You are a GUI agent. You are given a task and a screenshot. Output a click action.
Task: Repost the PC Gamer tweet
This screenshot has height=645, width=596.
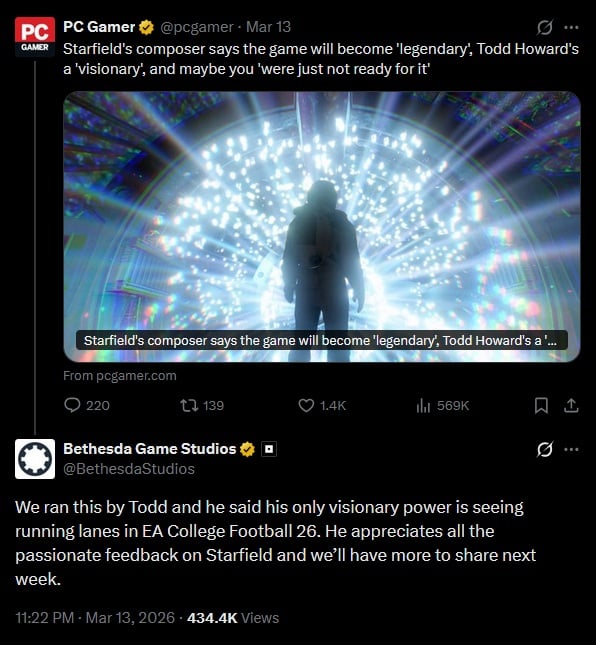coord(202,406)
